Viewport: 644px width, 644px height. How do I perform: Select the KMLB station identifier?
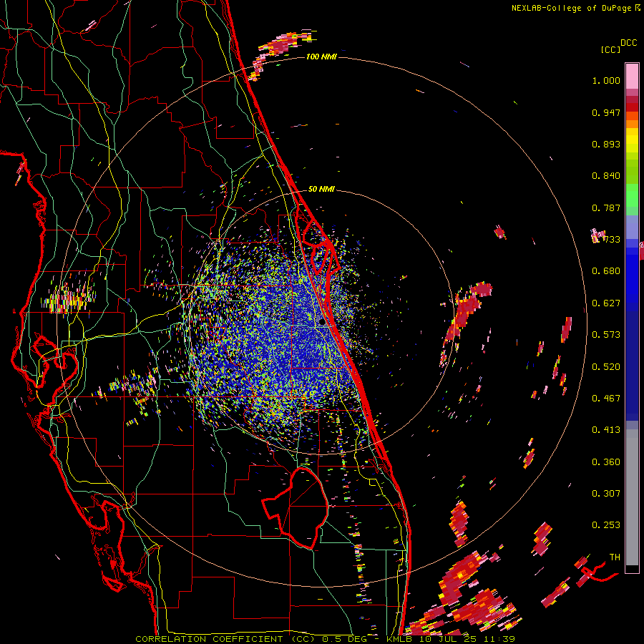(399, 639)
